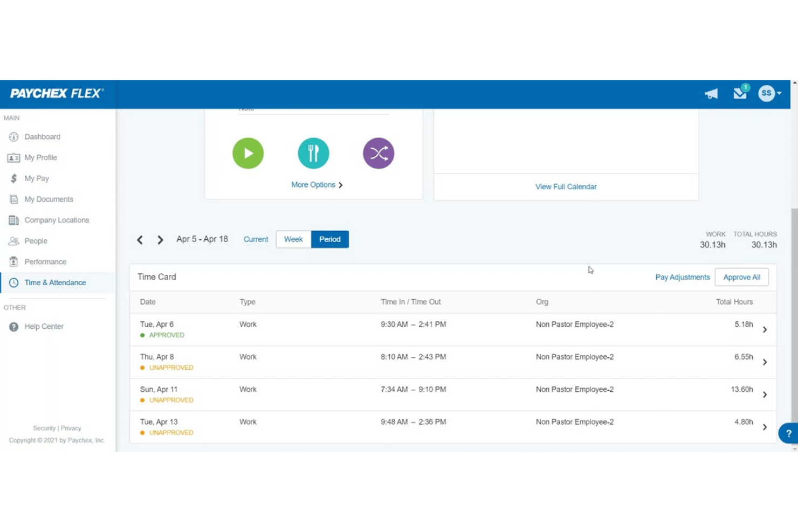798x532 pixels.
Task: Click the People sidebar icon
Action: [x=13, y=241]
